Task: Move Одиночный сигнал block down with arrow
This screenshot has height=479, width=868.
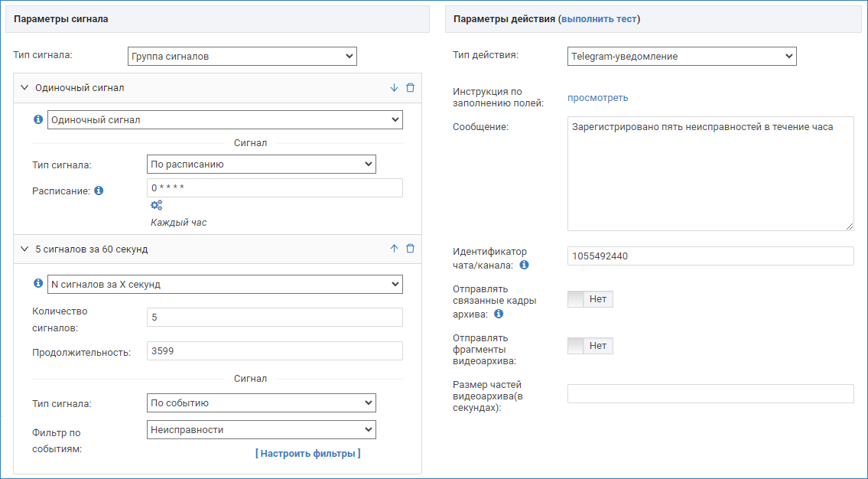Action: (395, 88)
